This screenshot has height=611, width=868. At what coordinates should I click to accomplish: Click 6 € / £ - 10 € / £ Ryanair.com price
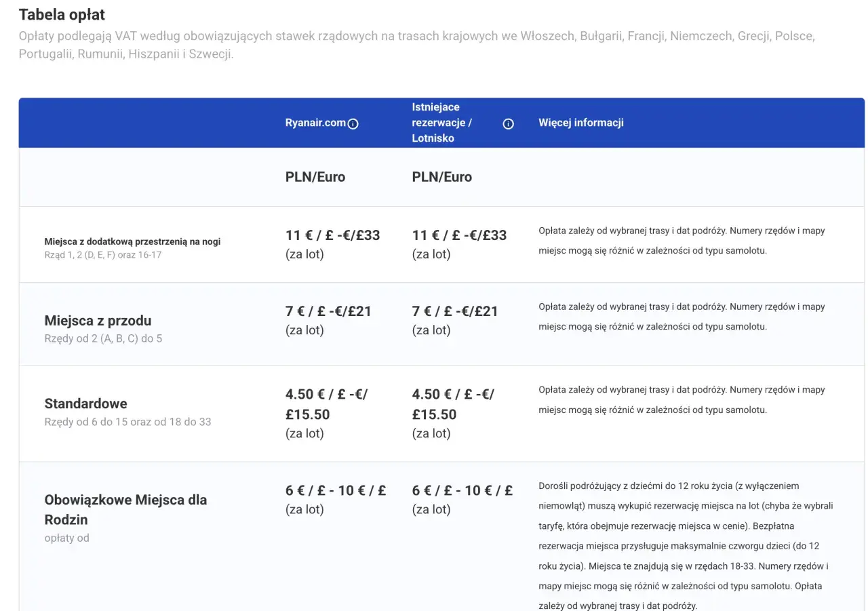pyautogui.click(x=336, y=490)
